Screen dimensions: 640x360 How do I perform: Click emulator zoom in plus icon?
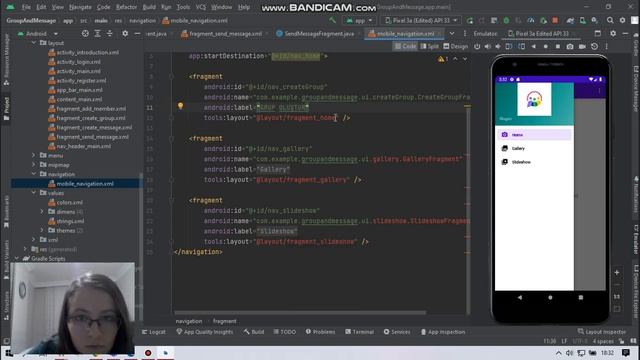617,272
